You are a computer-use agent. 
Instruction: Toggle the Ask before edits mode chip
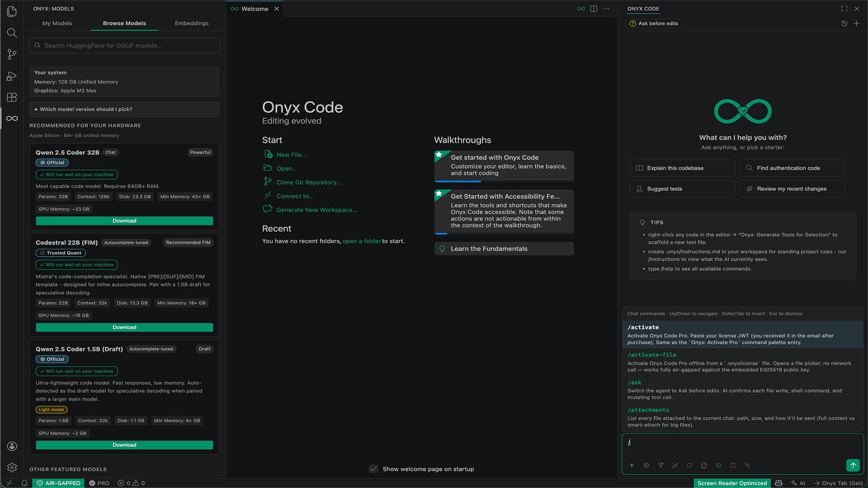pyautogui.click(x=654, y=23)
